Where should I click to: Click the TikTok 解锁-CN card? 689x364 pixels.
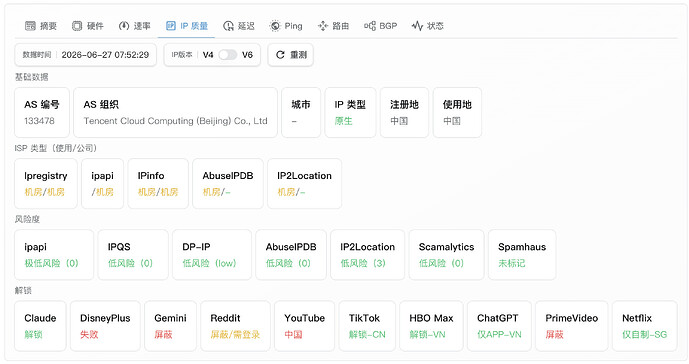[x=367, y=326]
